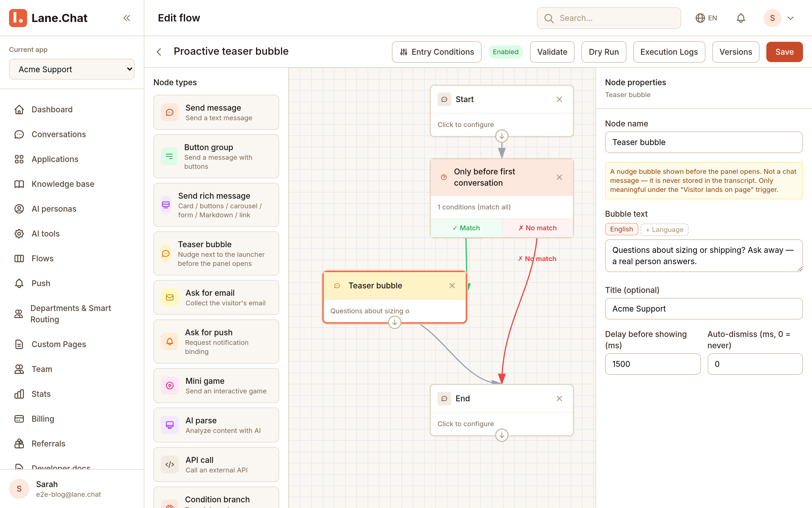Screen dimensions: 812x508
Task: Start a Dry Run
Action: pyautogui.click(x=604, y=52)
